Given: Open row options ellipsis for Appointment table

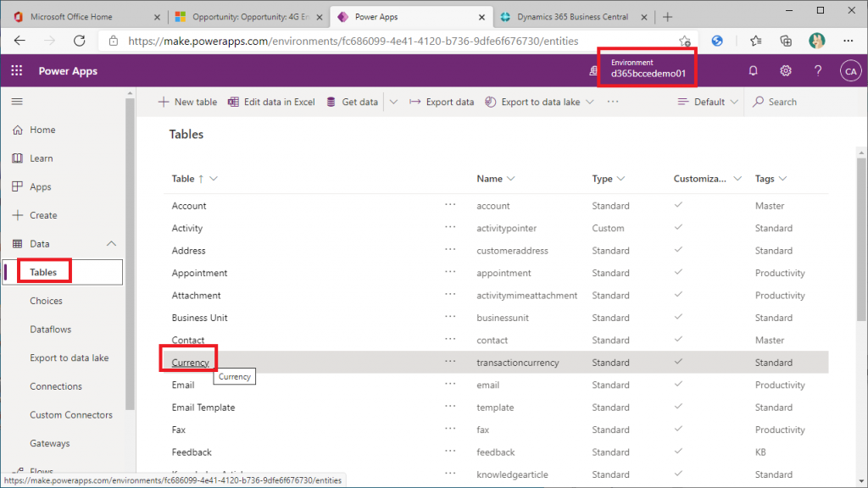Looking at the screenshot, I should 450,272.
